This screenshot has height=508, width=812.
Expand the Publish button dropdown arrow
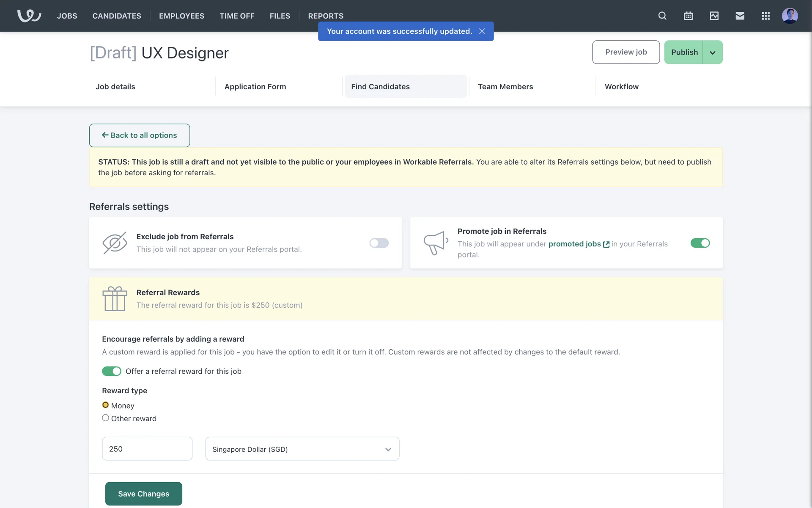point(713,52)
